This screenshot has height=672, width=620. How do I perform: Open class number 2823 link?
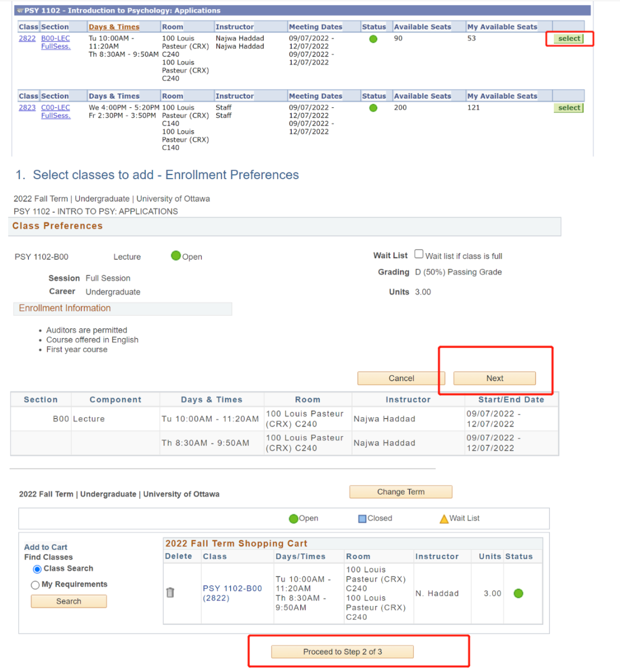point(27,107)
